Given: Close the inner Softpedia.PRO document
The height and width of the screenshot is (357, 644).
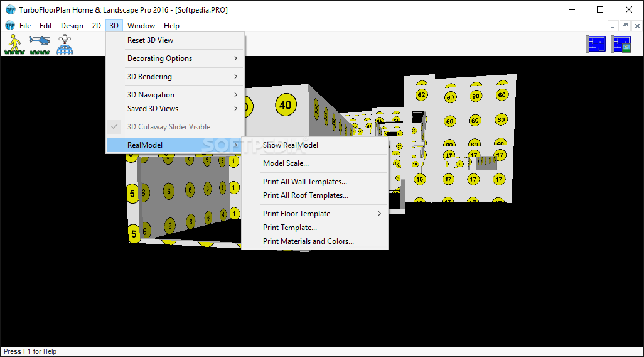Looking at the screenshot, I should point(638,26).
